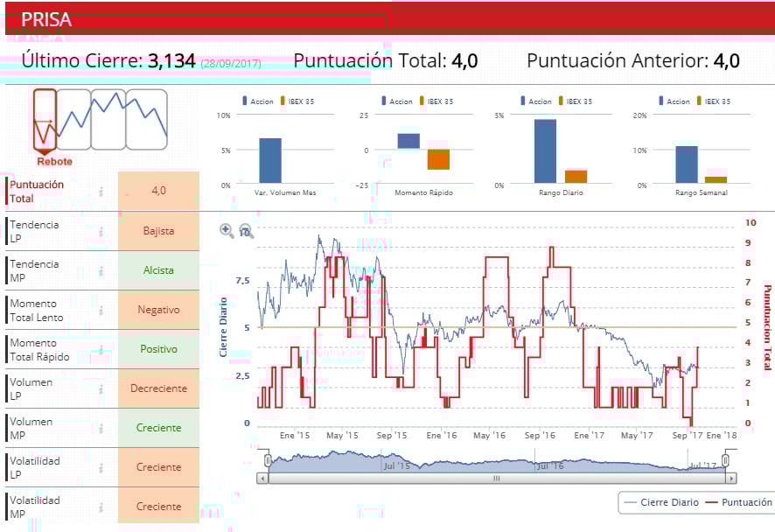Toggle Puntuación line in main legend
The height and width of the screenshot is (532, 775).
point(738,502)
